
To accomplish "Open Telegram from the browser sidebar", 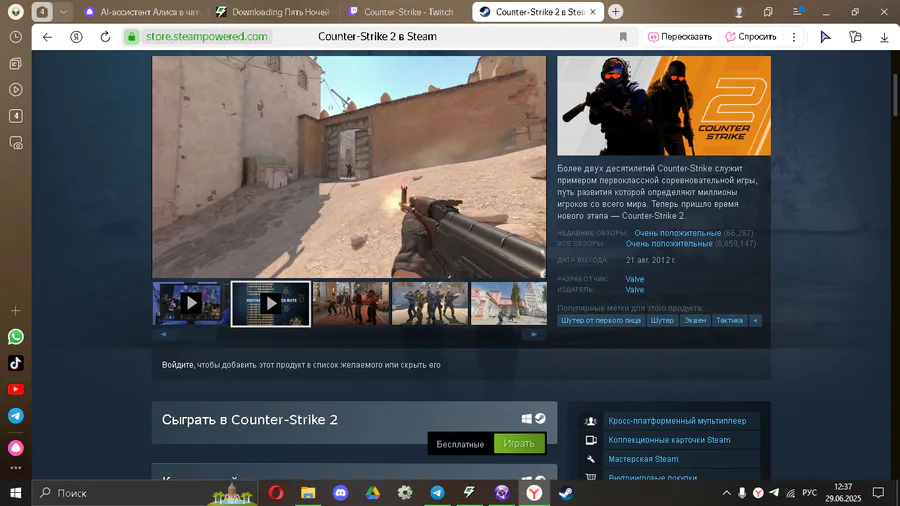I will [x=15, y=416].
